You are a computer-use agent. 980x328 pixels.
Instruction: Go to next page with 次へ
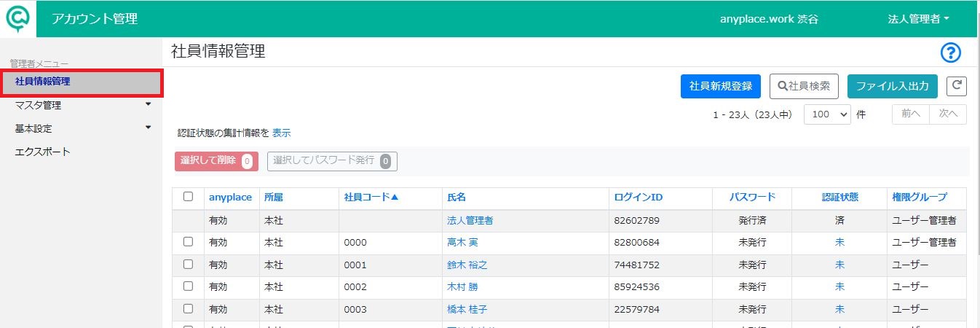pyautogui.click(x=948, y=114)
